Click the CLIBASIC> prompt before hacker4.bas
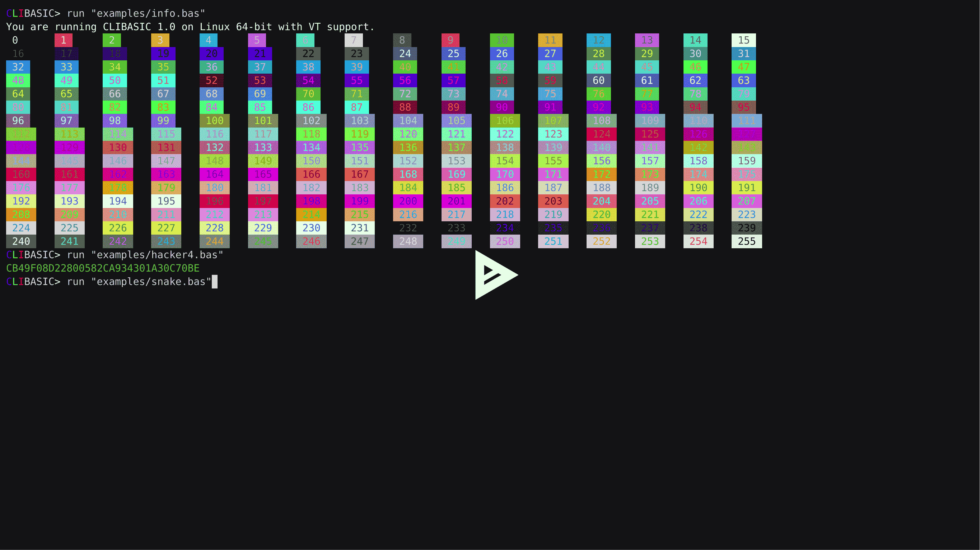Viewport: 980px width, 550px height. 33,255
